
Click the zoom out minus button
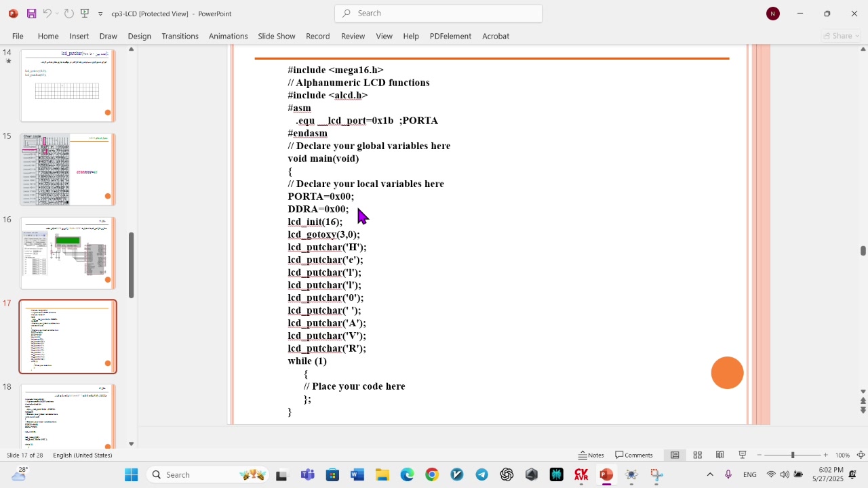click(759, 455)
